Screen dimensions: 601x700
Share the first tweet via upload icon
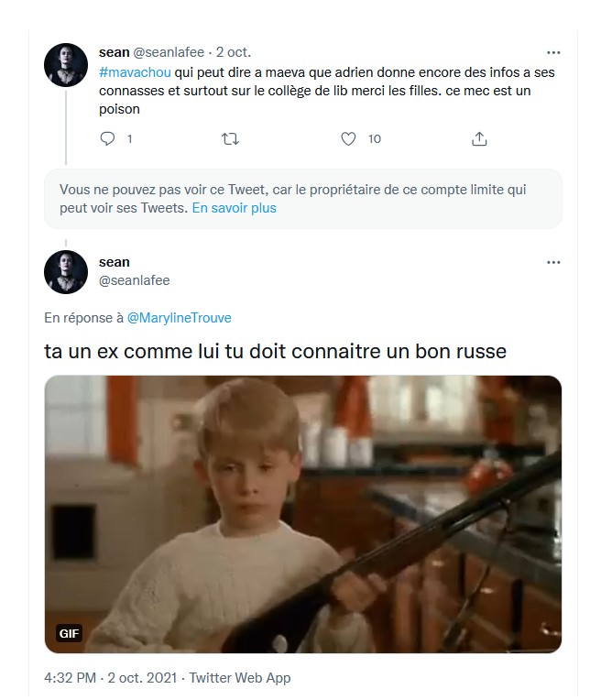point(479,139)
